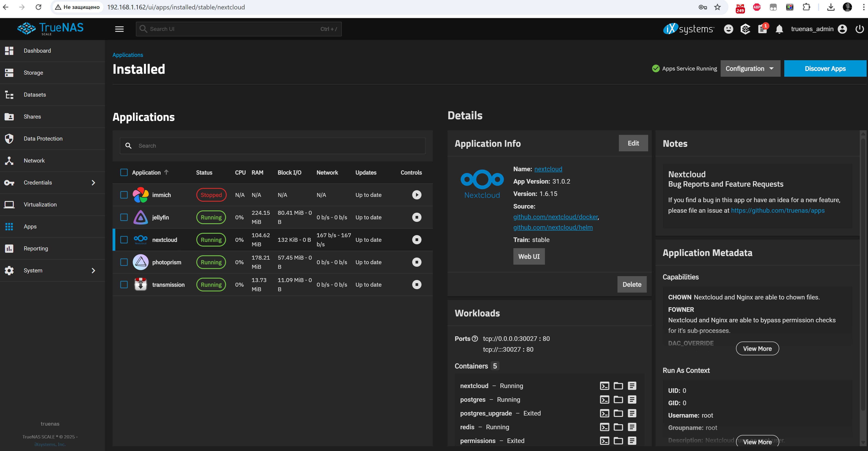Open browser downloads icon
868x451 pixels.
click(831, 7)
